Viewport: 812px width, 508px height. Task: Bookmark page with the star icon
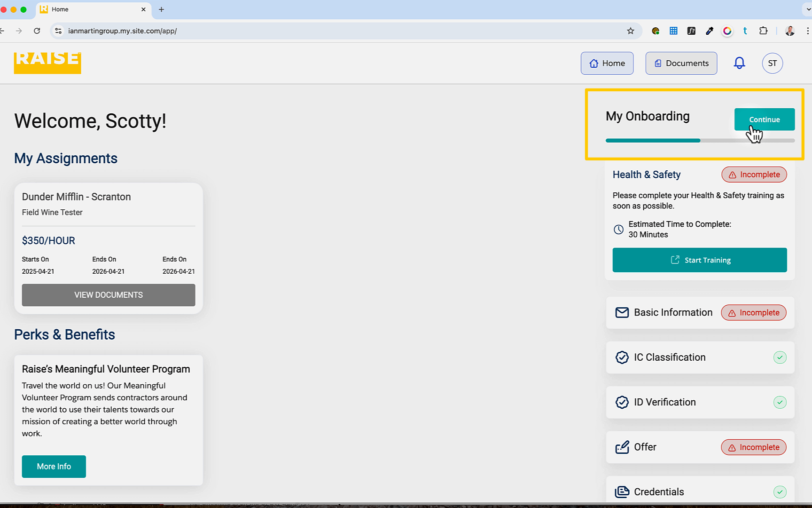point(630,31)
